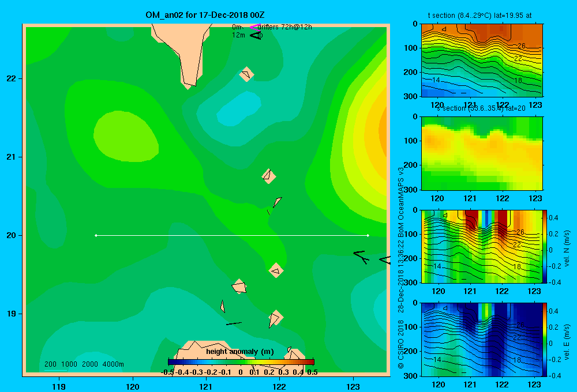Click the 't section (8.4..29°C)' panel title
577x392 pixels.
pyautogui.click(x=479, y=16)
